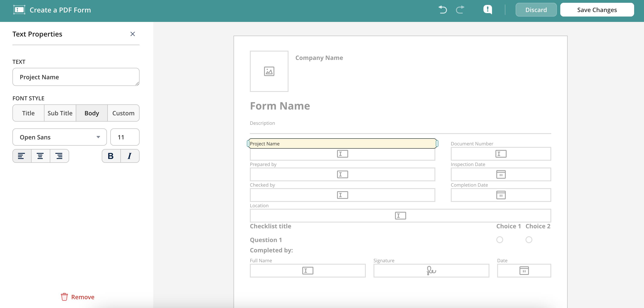Screen dimensions: 644x308
Task: Toggle italic formatting
Action: 129,156
